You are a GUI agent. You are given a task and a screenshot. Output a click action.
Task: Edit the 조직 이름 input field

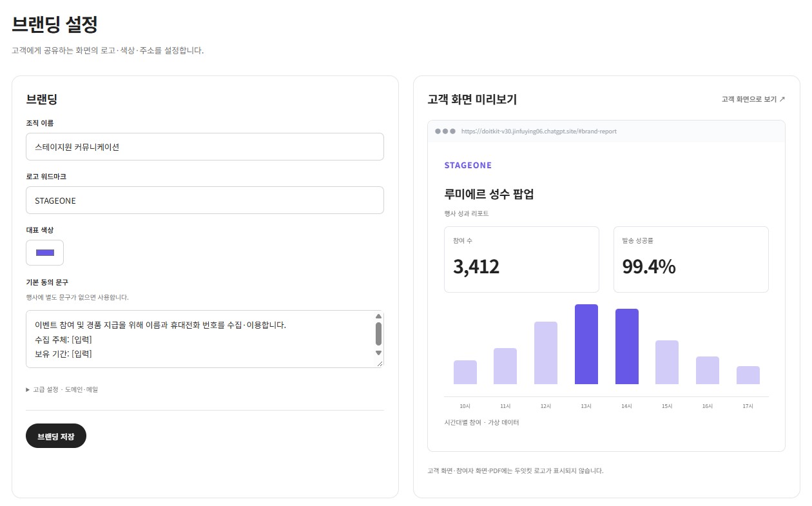pos(205,146)
